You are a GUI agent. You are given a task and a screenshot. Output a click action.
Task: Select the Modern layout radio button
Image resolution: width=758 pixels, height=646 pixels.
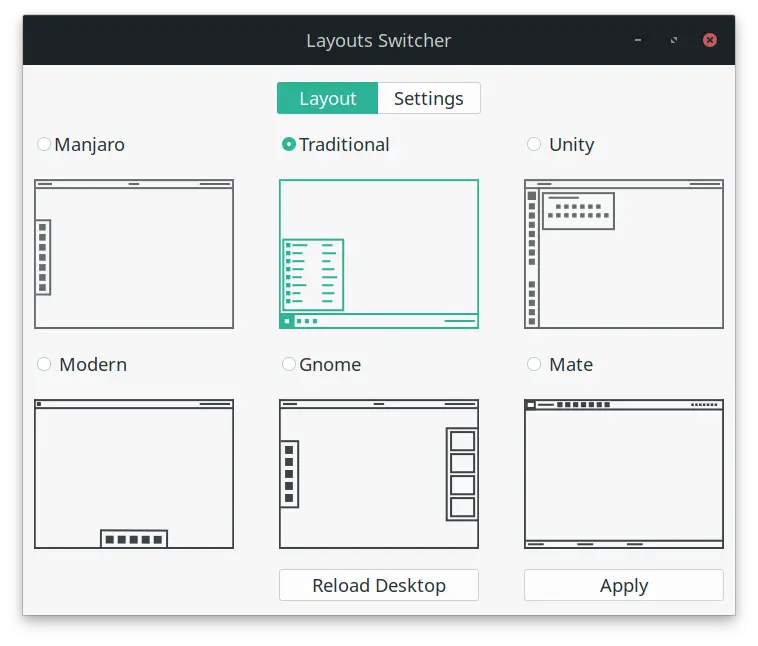(44, 364)
